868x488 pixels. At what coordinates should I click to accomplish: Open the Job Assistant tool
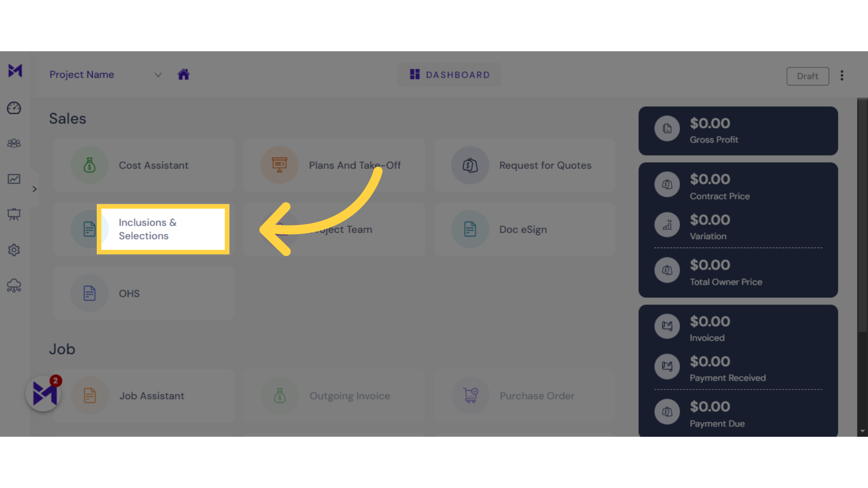click(x=151, y=396)
